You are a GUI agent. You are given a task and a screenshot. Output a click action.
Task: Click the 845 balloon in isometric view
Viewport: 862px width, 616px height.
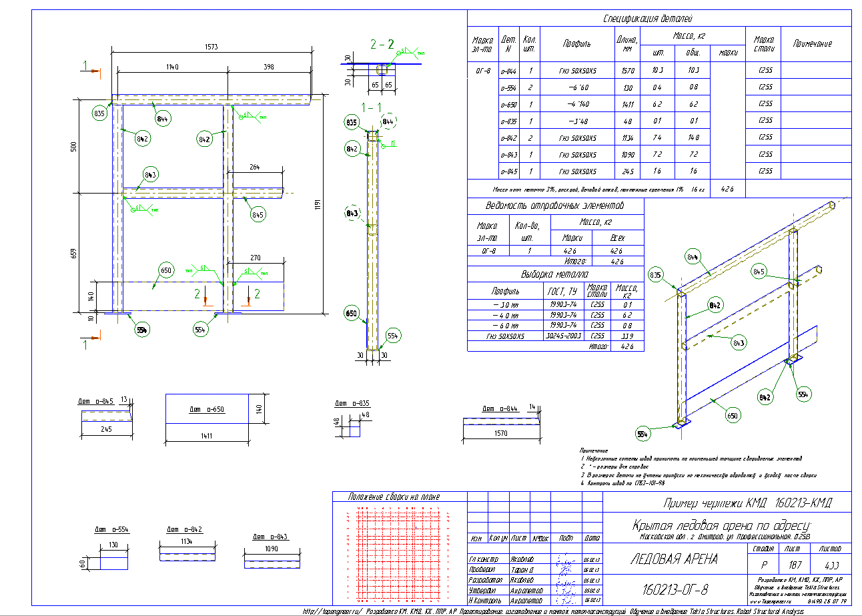[x=759, y=272]
